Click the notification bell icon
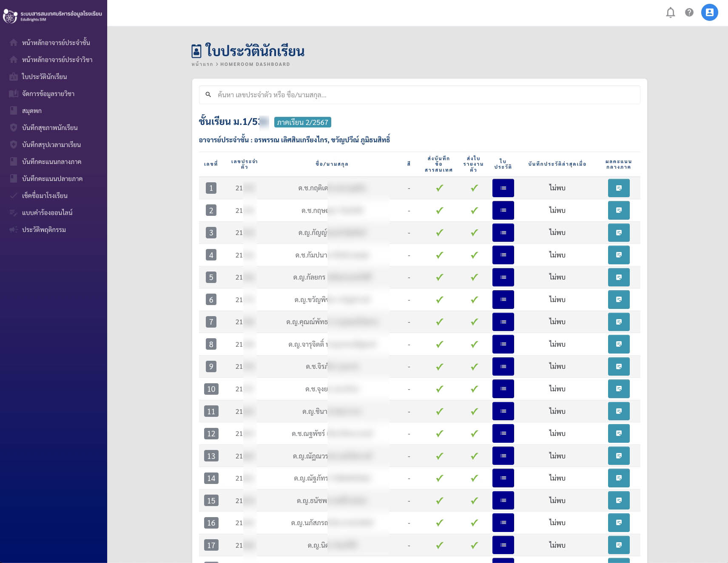The image size is (728, 563). [670, 13]
